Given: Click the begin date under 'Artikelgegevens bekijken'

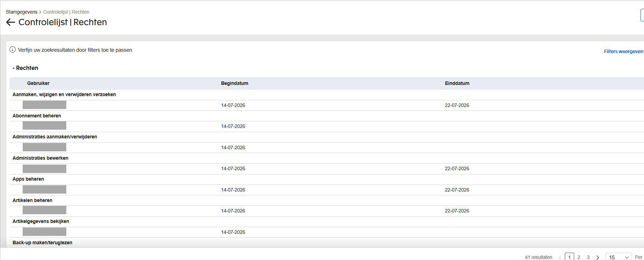Looking at the screenshot, I should click(233, 232).
